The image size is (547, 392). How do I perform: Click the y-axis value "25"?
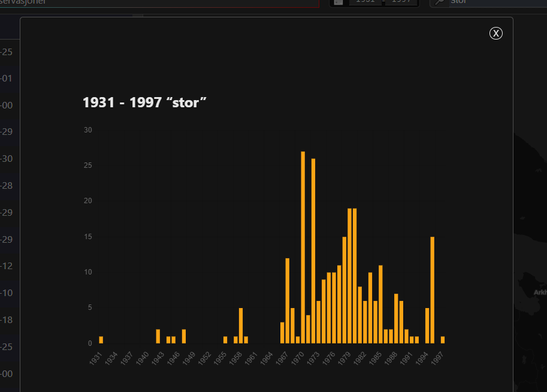[x=88, y=165]
